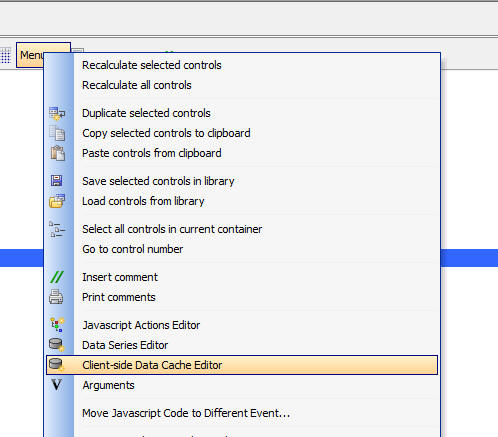Select Move Javascript Code to Different Event
Screen dimensions: 498x437
click(x=186, y=413)
